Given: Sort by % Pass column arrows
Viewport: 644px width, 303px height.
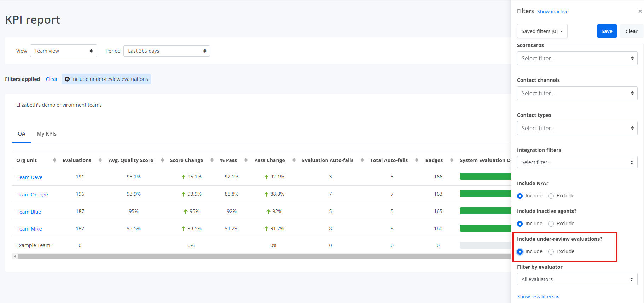Looking at the screenshot, I should coord(246,160).
